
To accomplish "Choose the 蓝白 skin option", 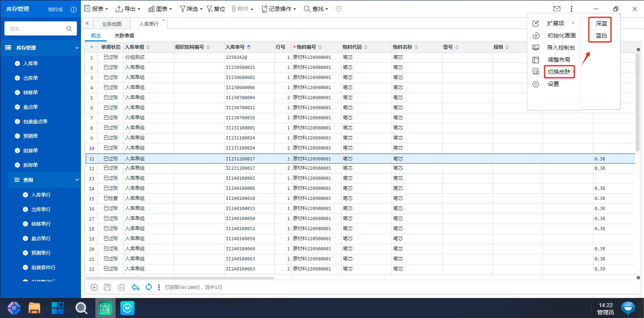I will coord(601,35).
